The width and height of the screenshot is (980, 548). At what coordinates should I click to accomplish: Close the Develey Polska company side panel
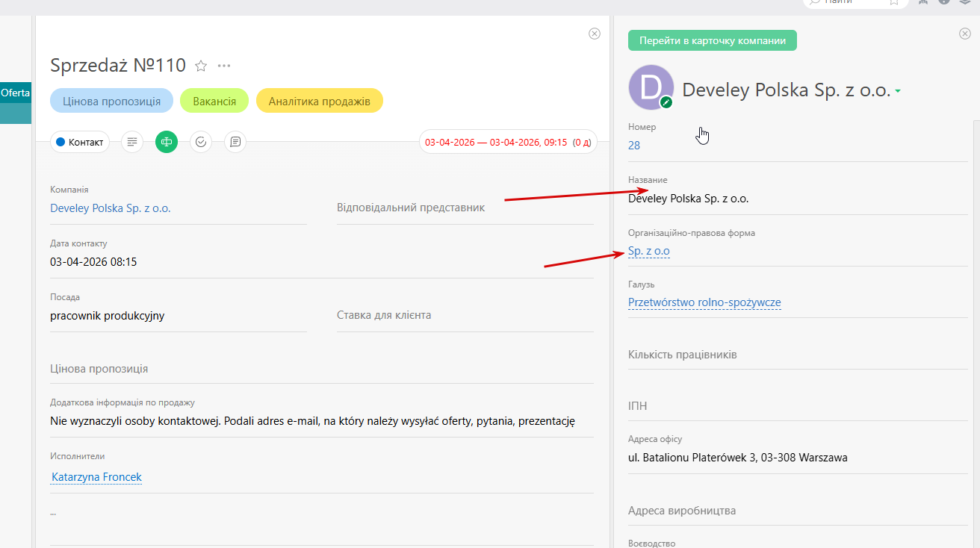pyautogui.click(x=964, y=34)
